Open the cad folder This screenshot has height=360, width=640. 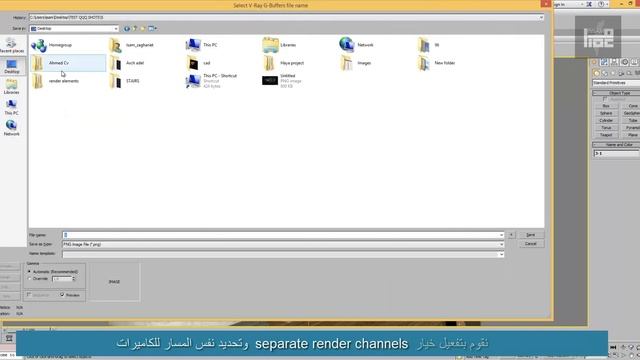[x=198, y=63]
